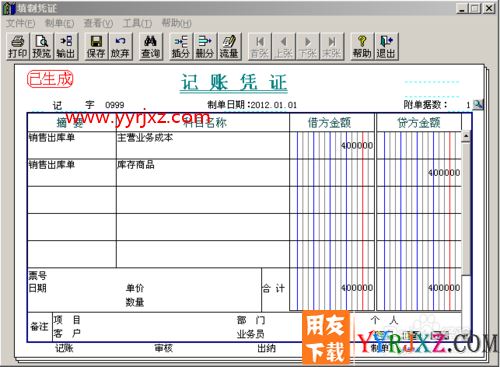The image size is (500, 367).
Task: Click the 删分 delete entry icon
Action: point(205,46)
